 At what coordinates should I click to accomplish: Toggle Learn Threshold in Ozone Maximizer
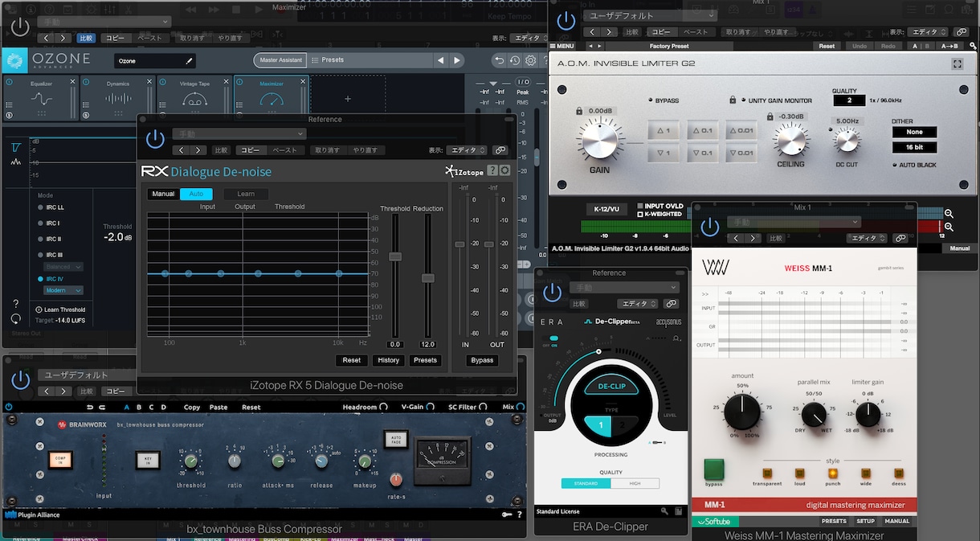click(x=60, y=309)
